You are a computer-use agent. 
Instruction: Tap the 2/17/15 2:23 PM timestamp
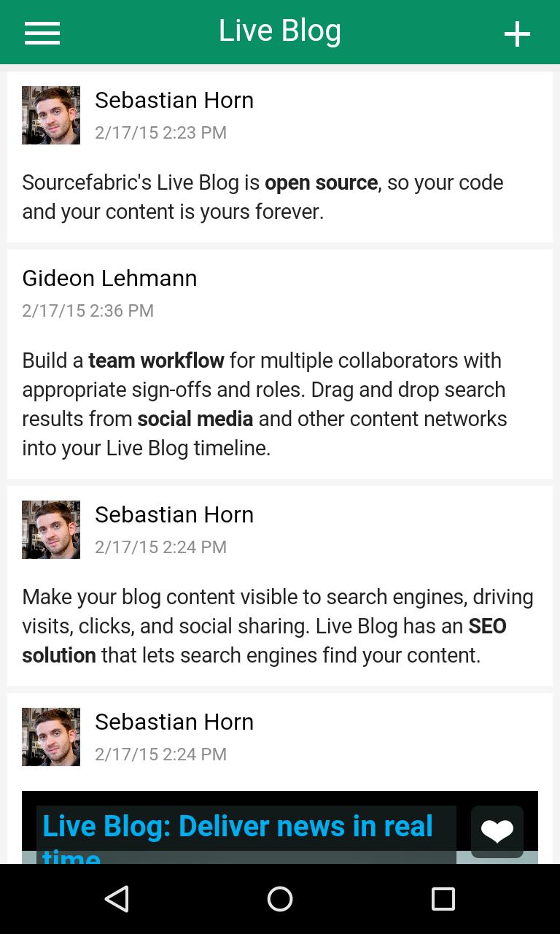click(x=160, y=133)
